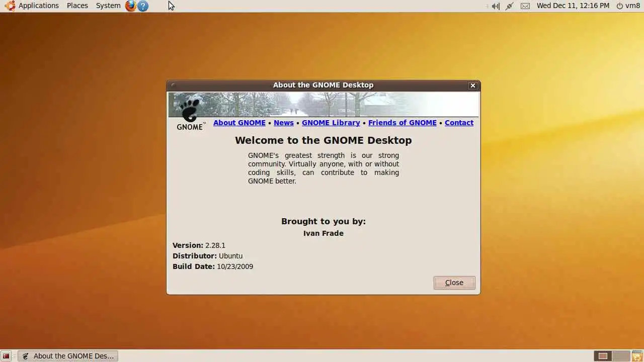The width and height of the screenshot is (644, 362).
Task: Click the snowy banner image
Action: point(324,104)
